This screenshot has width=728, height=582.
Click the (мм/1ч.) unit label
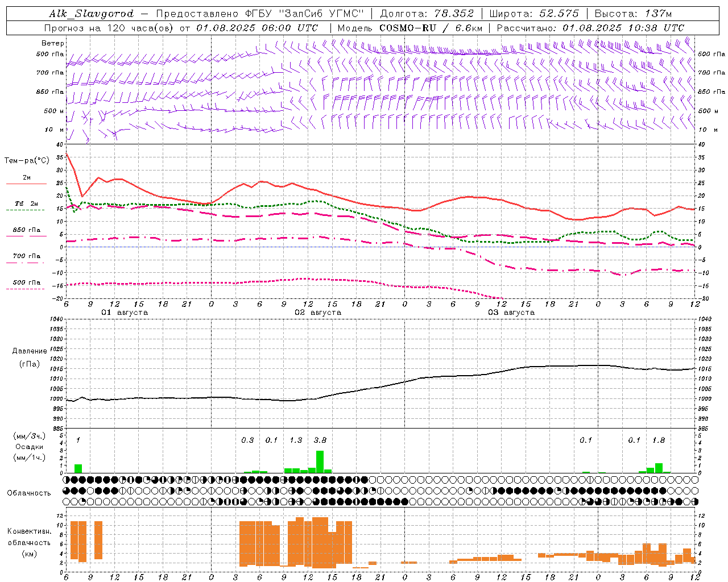(29, 458)
